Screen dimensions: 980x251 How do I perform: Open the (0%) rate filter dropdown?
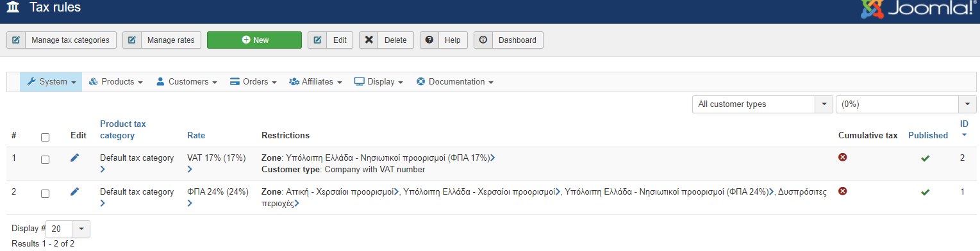tap(906, 104)
